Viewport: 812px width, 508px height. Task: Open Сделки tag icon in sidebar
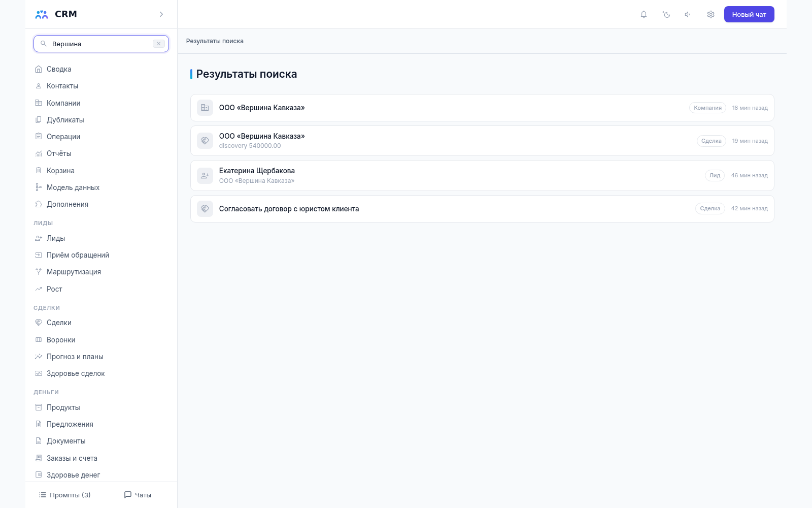pos(39,323)
